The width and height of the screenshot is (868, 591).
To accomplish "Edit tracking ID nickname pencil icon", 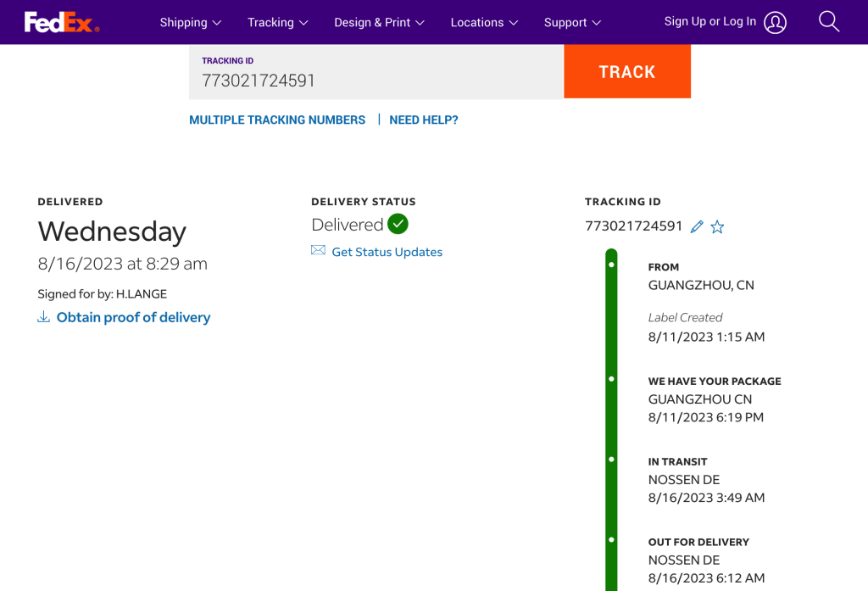I will [697, 226].
